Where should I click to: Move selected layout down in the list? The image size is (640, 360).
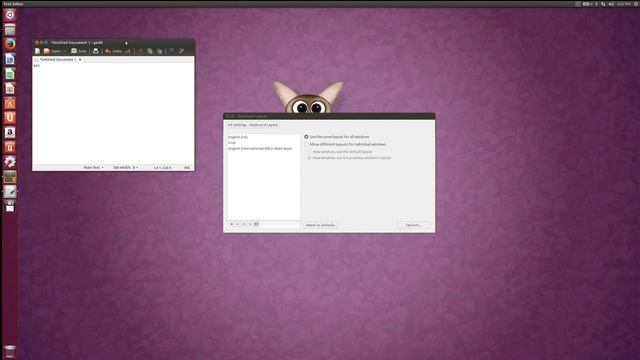tap(250, 224)
